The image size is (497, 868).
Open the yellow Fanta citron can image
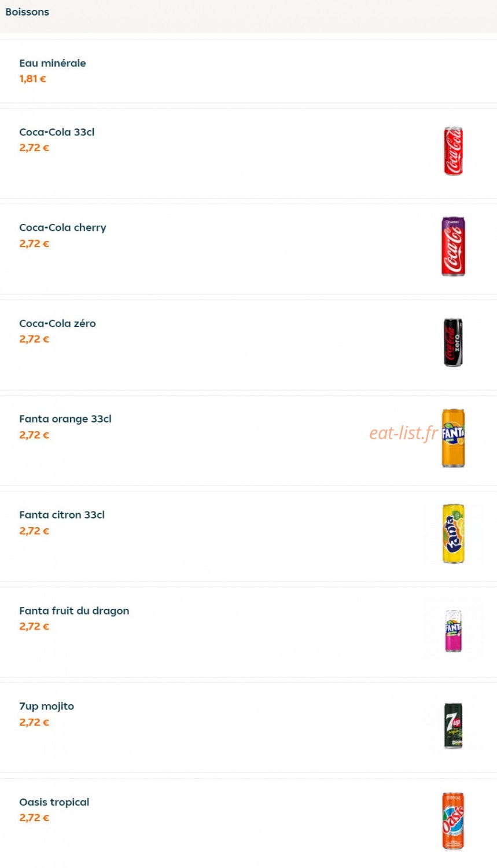pyautogui.click(x=453, y=534)
